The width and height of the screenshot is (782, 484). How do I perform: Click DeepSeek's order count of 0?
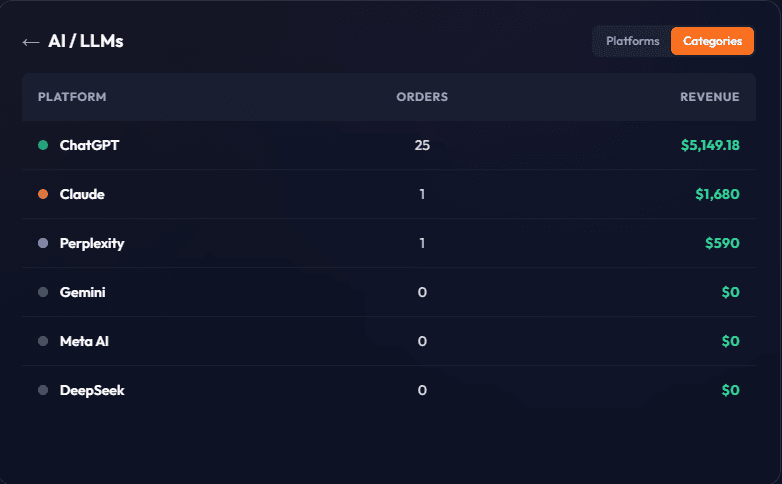point(422,390)
